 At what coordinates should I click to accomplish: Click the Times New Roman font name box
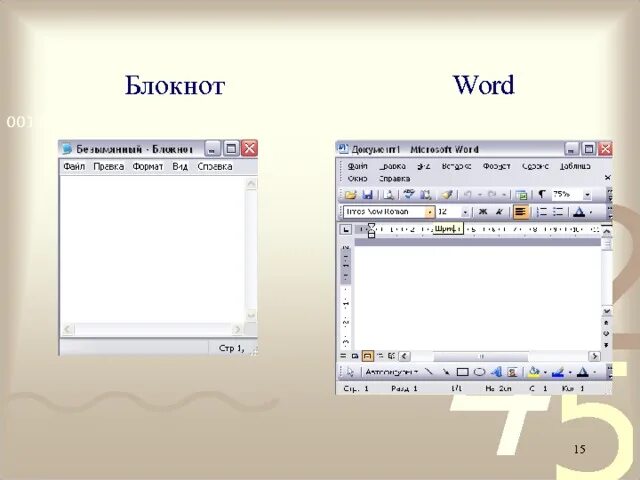384,212
